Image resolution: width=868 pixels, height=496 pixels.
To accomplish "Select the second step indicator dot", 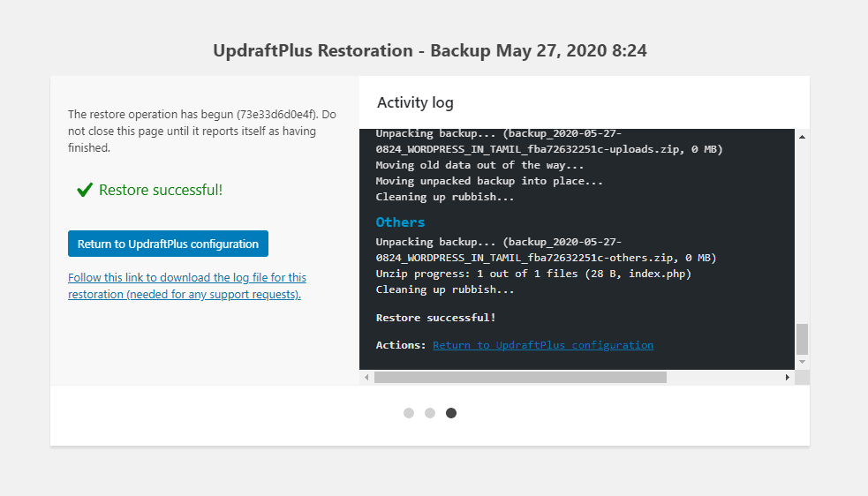I will [430, 413].
